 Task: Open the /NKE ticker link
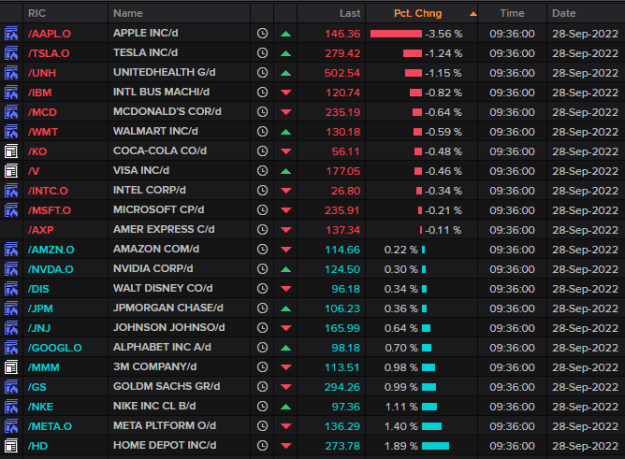tap(40, 407)
